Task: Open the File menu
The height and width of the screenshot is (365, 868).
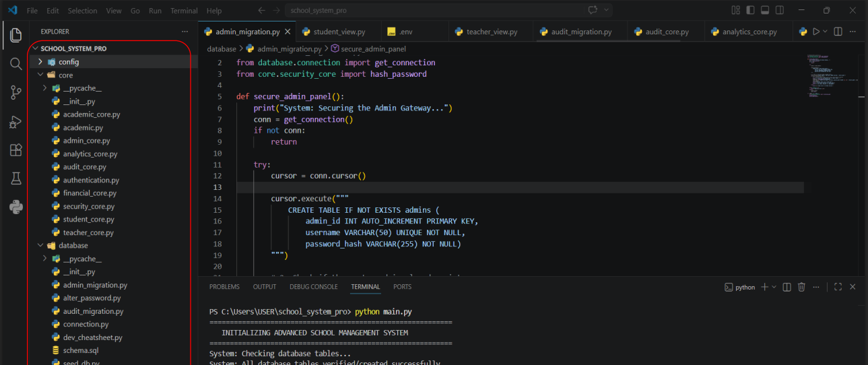Action: click(x=32, y=11)
